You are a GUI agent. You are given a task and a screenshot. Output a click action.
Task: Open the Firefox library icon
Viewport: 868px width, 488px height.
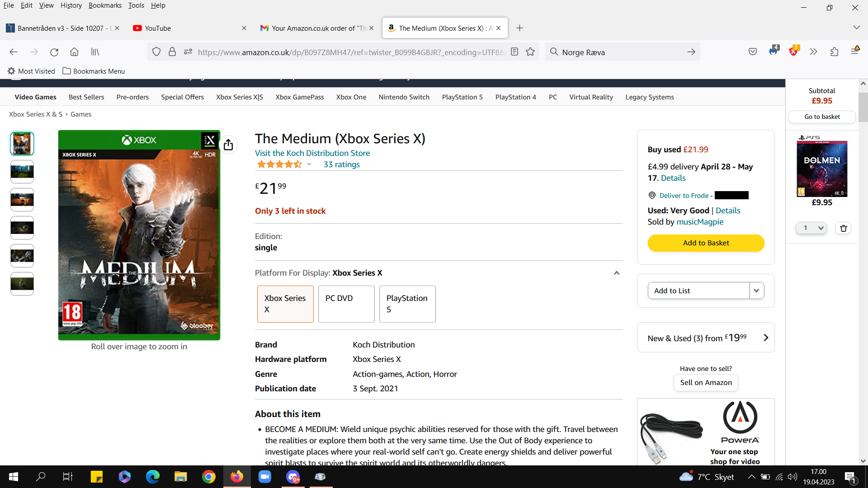[x=95, y=52]
